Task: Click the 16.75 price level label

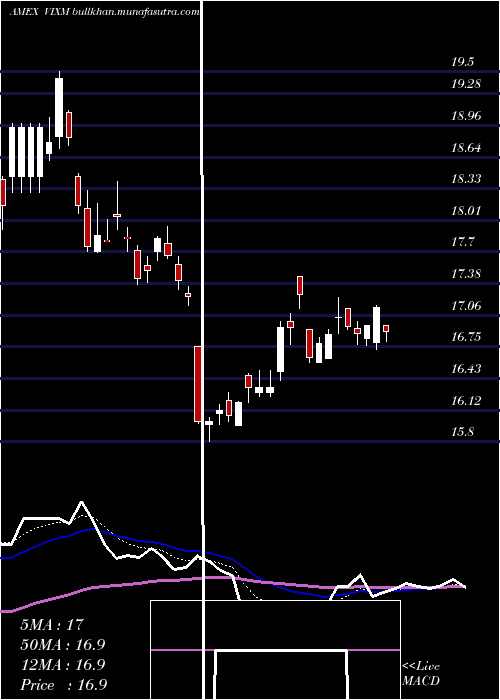Action: click(x=466, y=337)
